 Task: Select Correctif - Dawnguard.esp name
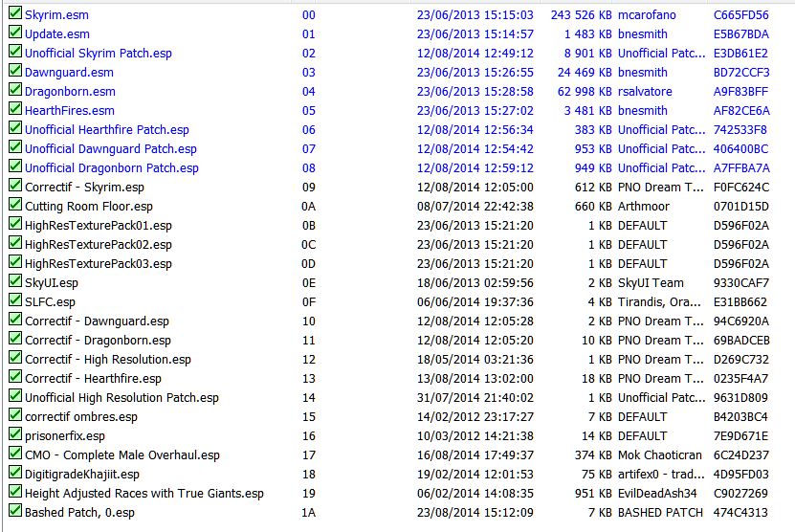click(x=97, y=321)
